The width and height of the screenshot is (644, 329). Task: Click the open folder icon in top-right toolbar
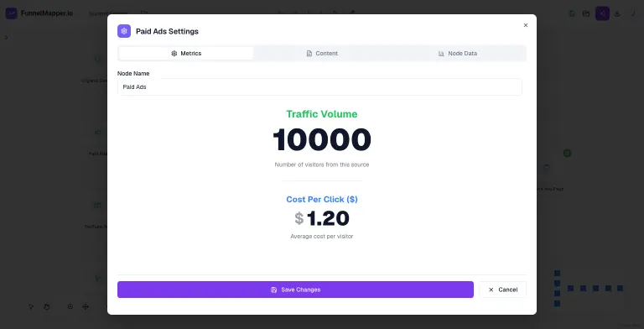(586, 13)
